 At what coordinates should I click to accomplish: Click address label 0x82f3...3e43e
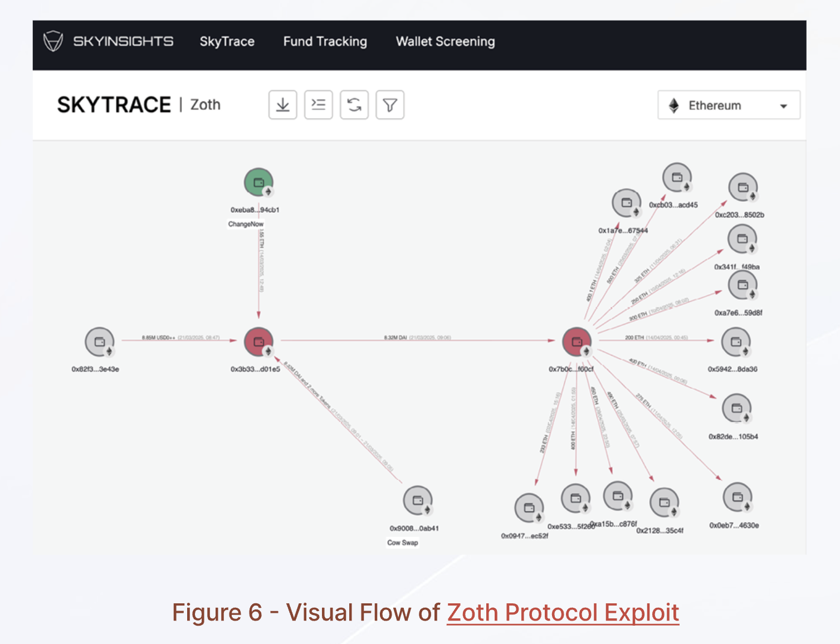(x=95, y=369)
